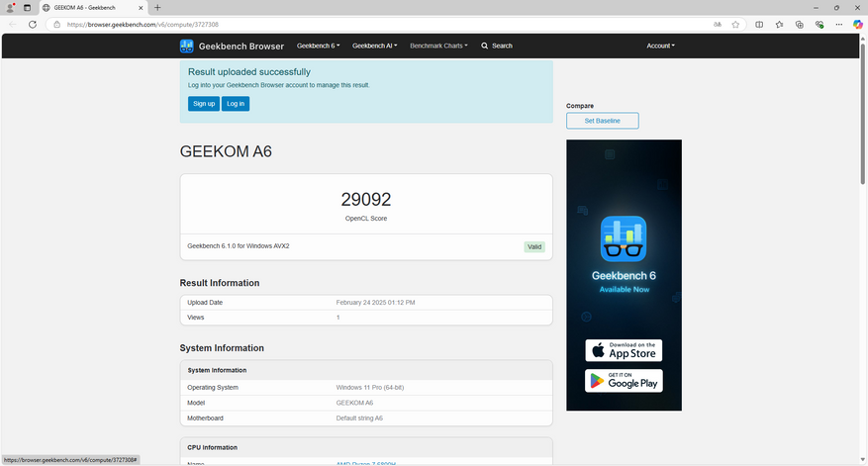Image resolution: width=868 pixels, height=466 pixels.
Task: Click Get it on Google Play badge
Action: [x=624, y=381]
